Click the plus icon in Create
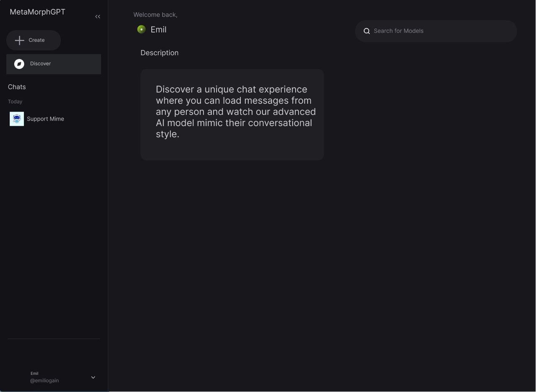Image resolution: width=536 pixels, height=392 pixels. [19, 40]
